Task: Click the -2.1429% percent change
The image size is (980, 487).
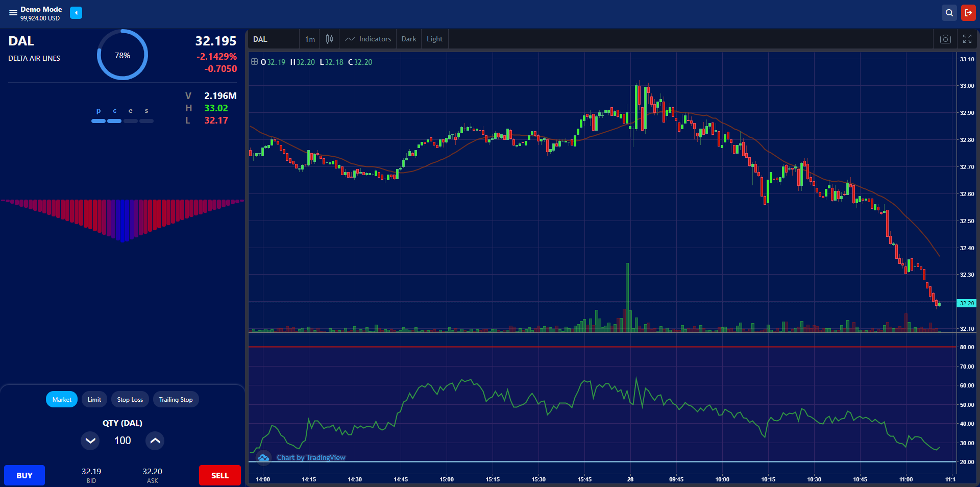Action: (216, 56)
